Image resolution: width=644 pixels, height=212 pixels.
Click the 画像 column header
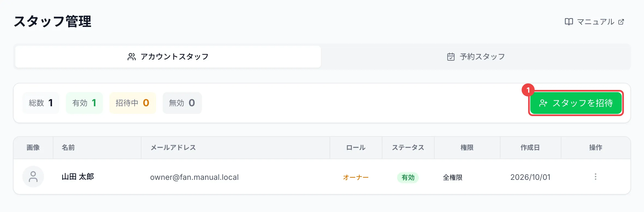(x=33, y=147)
